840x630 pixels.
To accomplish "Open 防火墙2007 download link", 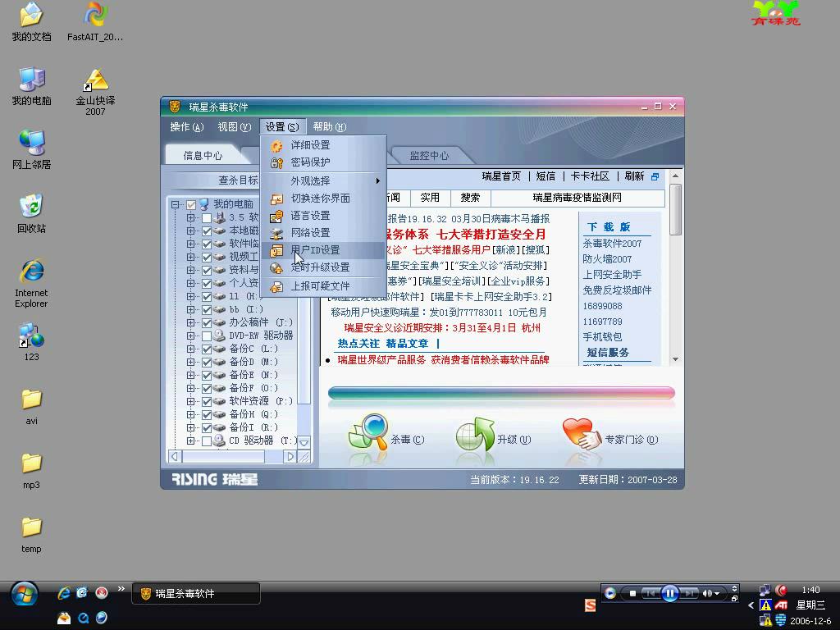I will pyautogui.click(x=608, y=259).
